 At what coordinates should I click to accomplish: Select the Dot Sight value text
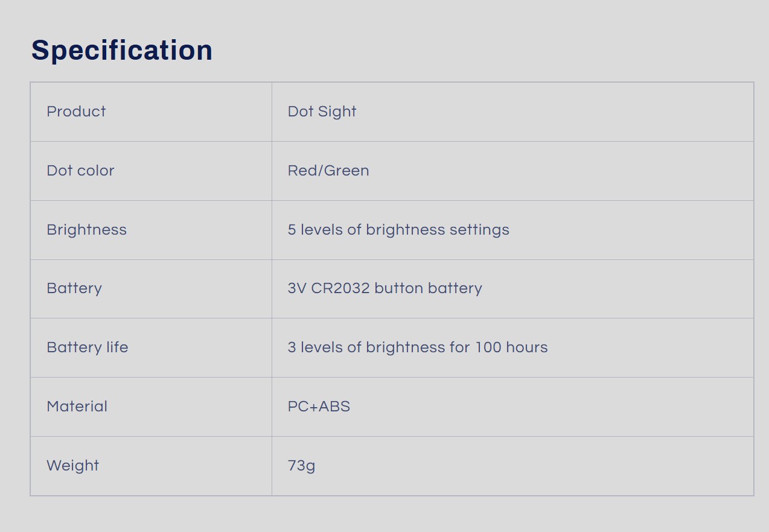(x=322, y=112)
